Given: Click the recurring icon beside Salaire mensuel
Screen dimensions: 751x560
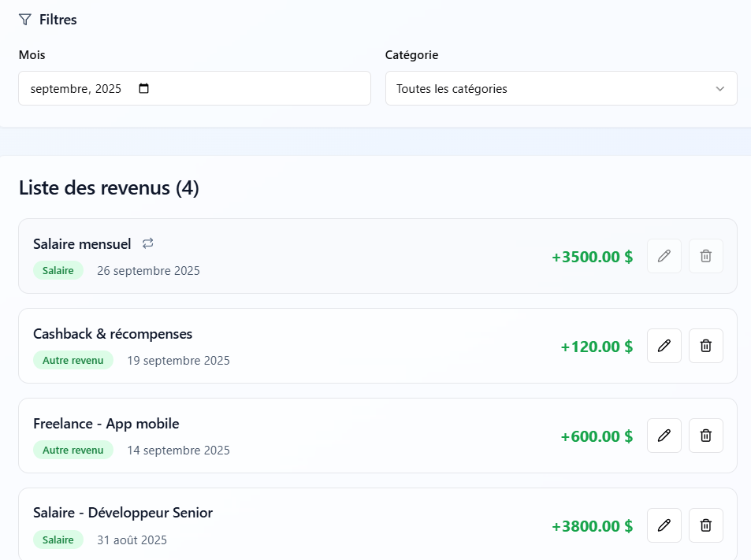Looking at the screenshot, I should (x=148, y=243).
